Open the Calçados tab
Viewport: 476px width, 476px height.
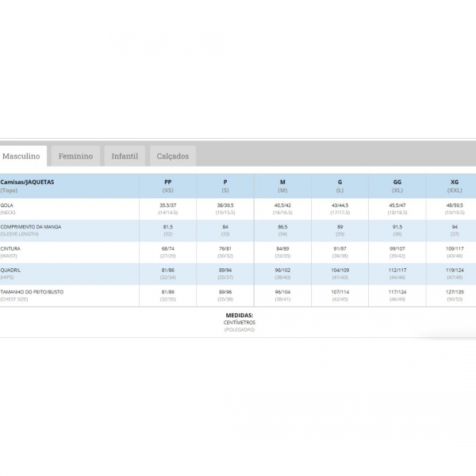click(173, 156)
